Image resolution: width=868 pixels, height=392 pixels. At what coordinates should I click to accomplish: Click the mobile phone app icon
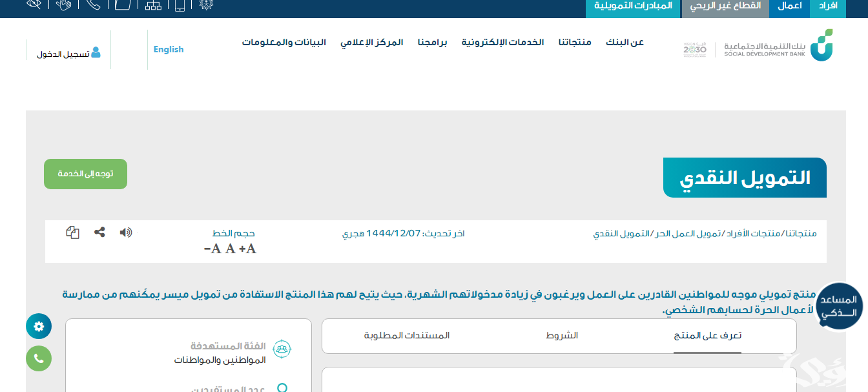pyautogui.click(x=180, y=5)
